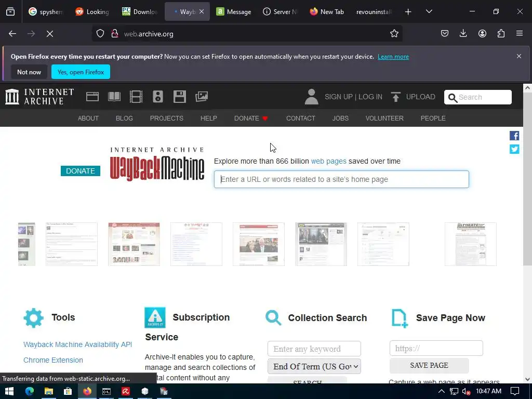Open the tracking protection shield icon
The image size is (532, 399).
click(x=100, y=34)
